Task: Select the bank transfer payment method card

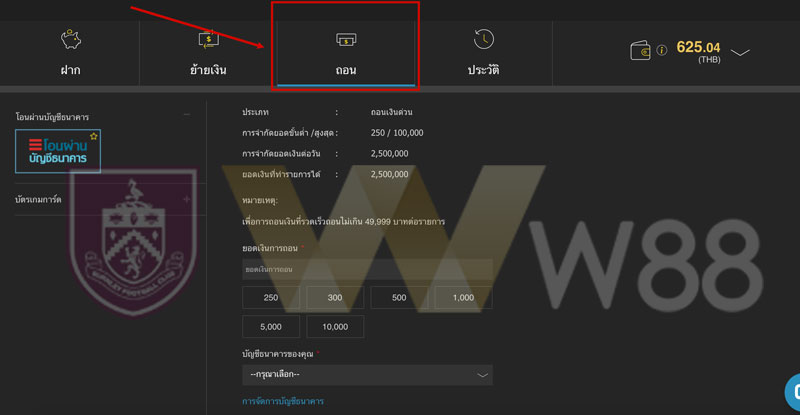Action: [58, 151]
